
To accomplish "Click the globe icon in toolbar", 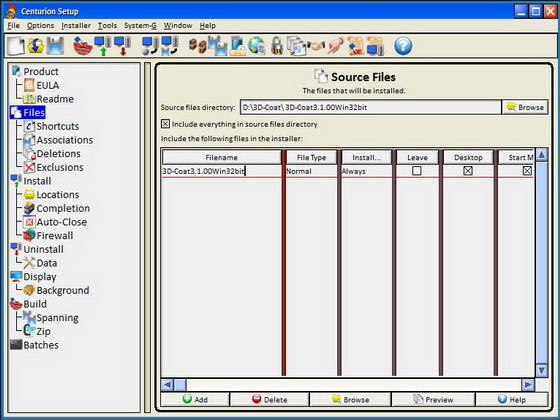I will [x=256, y=46].
